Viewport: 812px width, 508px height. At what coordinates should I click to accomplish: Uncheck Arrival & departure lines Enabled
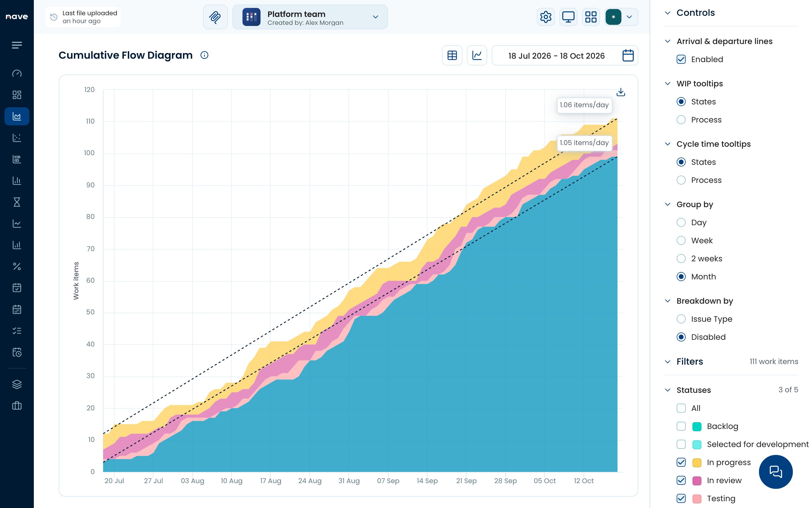[681, 60]
